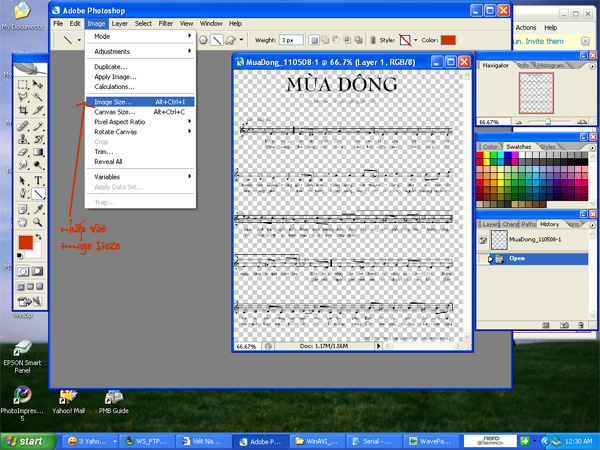Select the Rectangular Marquee tool
This screenshot has height=450, width=600.
(23, 84)
